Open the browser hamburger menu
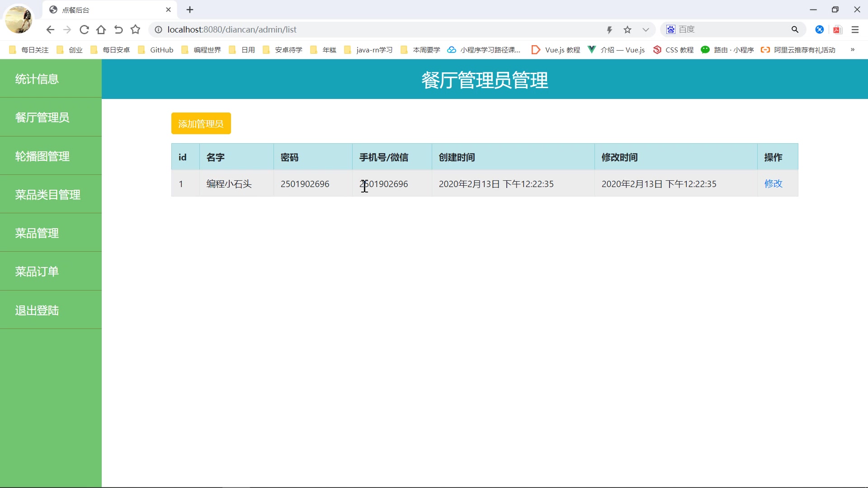The width and height of the screenshot is (868, 488). [855, 30]
